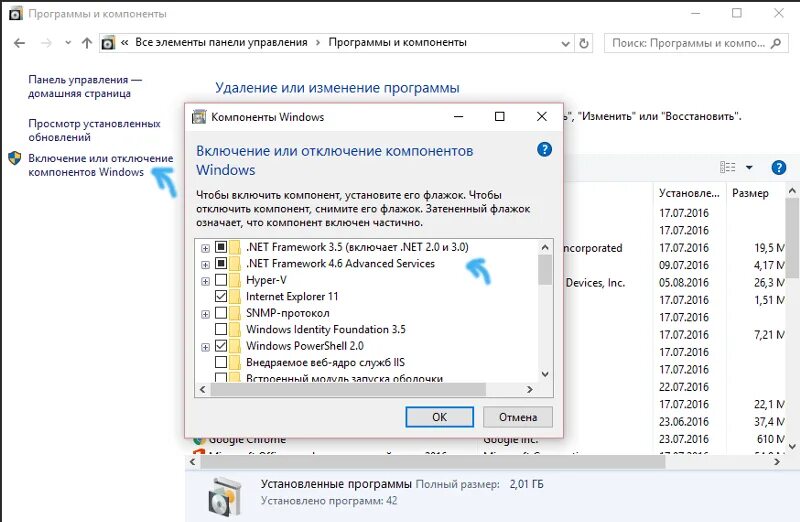Minimize the Windows Components dialog
This screenshot has height=522, width=800.
pyautogui.click(x=459, y=117)
